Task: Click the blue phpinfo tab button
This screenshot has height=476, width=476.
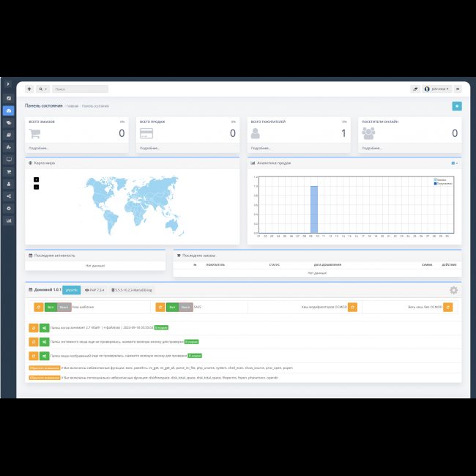Action: point(71,290)
